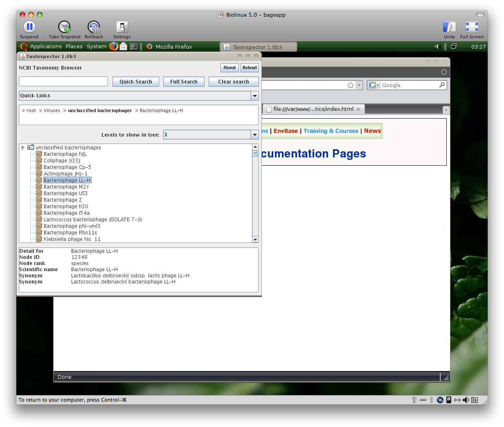Click the taxonomy search text field
Viewport: 504px width, 427px height.
[63, 81]
